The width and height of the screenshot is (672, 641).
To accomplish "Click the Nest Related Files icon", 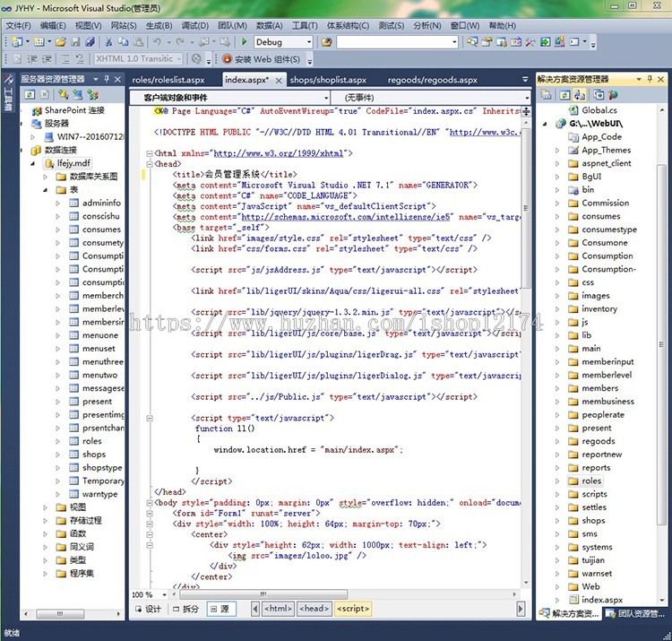I will point(580,94).
